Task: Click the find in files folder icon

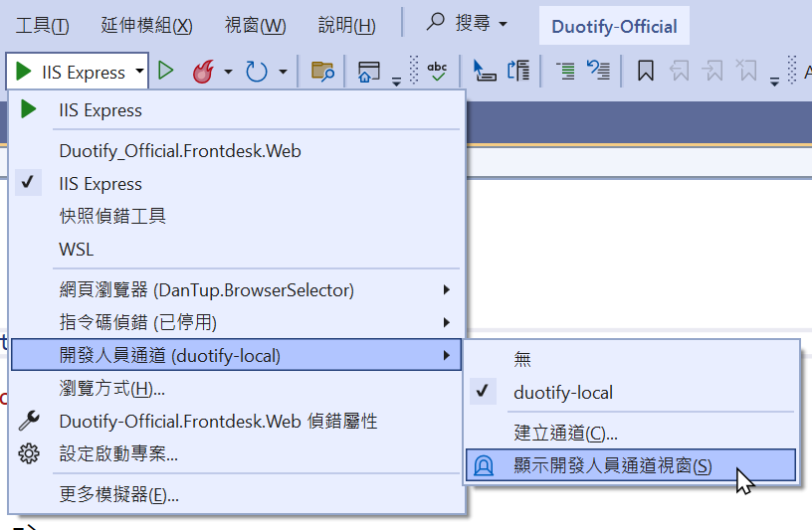Action: pos(322,72)
